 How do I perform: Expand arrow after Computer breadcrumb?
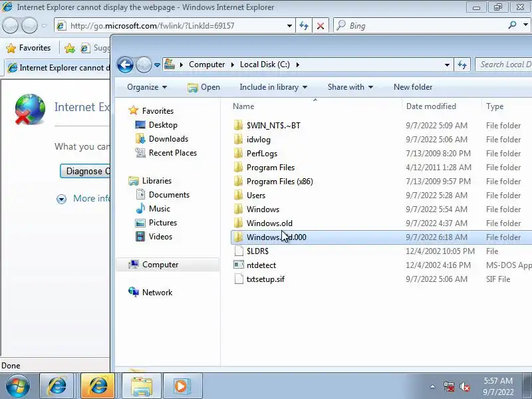232,65
